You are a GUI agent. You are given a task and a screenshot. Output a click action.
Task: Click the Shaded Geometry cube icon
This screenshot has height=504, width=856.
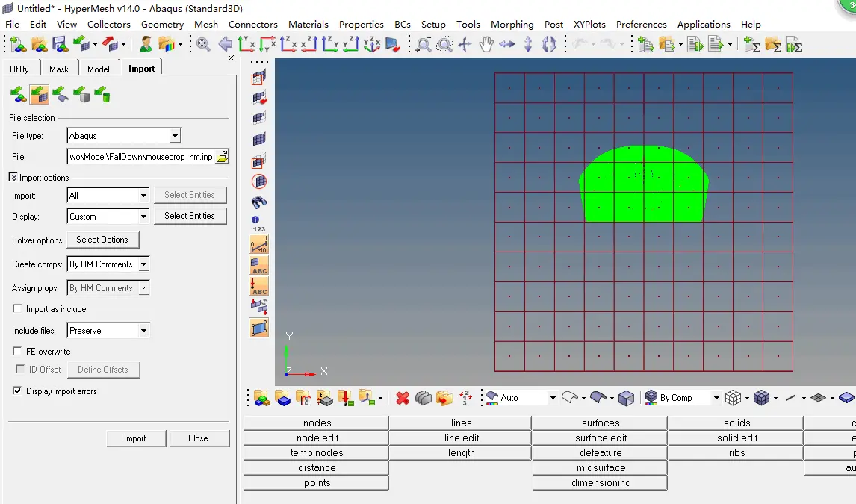point(626,398)
